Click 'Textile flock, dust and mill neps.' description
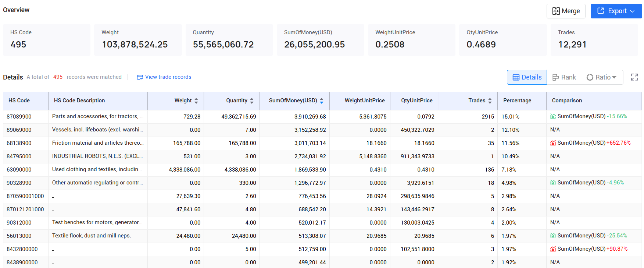 (x=92, y=236)
